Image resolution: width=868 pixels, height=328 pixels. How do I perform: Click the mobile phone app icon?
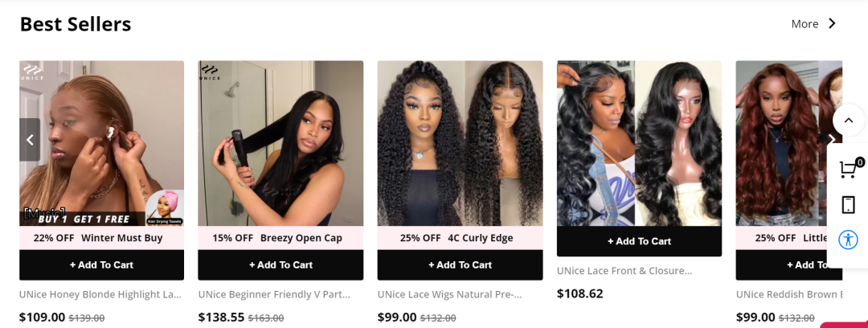tap(848, 205)
